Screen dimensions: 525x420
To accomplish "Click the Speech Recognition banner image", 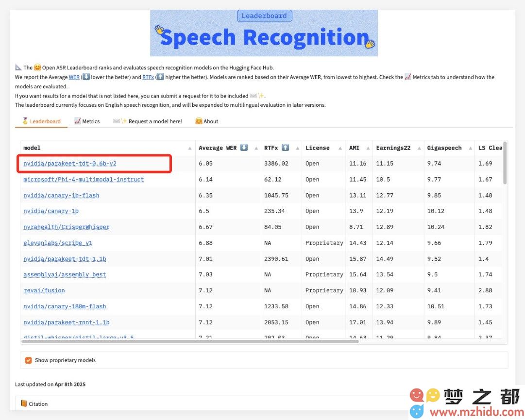I will click(x=264, y=33).
